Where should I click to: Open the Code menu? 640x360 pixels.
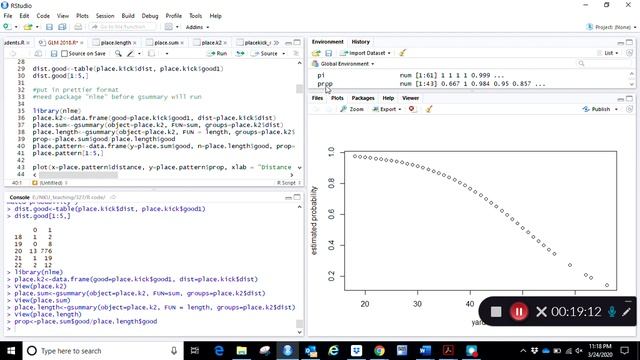click(x=43, y=16)
